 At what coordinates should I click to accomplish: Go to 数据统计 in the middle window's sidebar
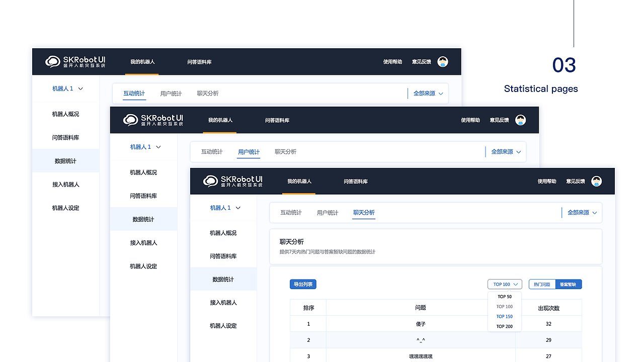[143, 219]
